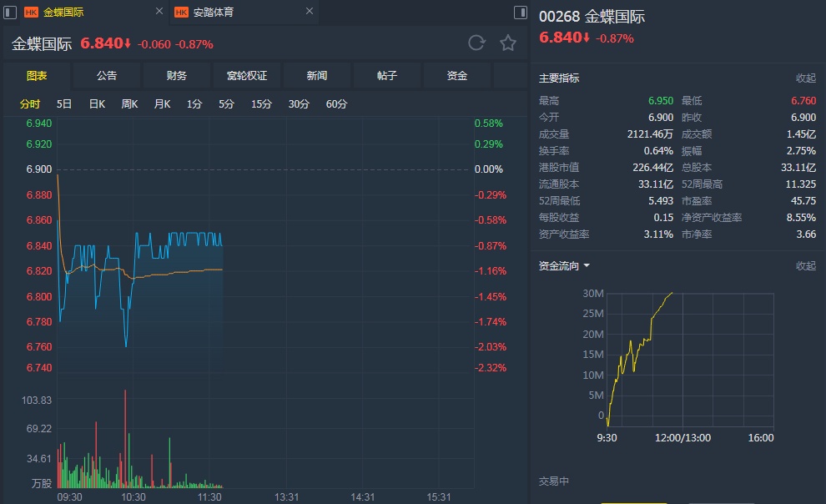Click the 振幅 value 2.75%

tap(801, 151)
